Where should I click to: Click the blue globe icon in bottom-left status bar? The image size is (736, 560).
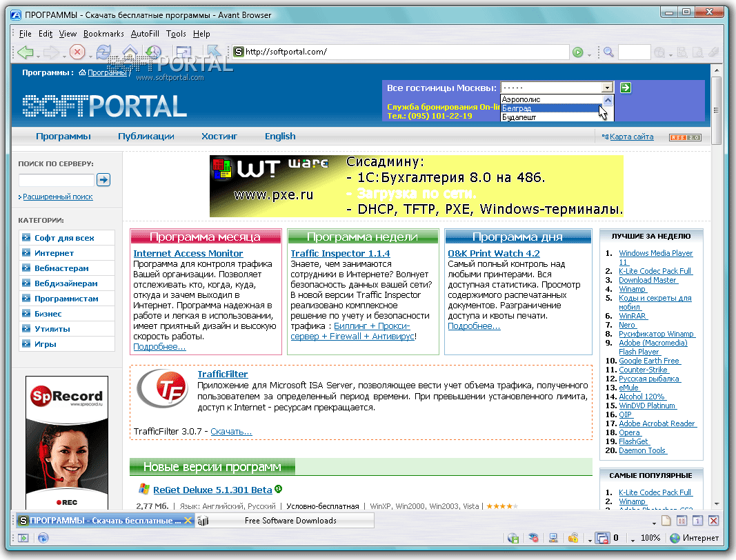tap(43, 538)
